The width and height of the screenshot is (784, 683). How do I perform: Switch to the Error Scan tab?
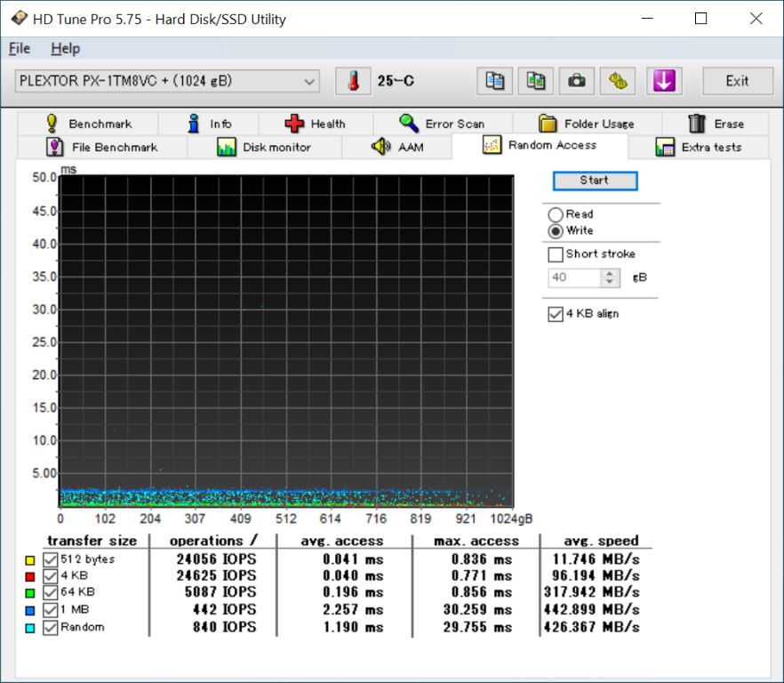point(442,124)
